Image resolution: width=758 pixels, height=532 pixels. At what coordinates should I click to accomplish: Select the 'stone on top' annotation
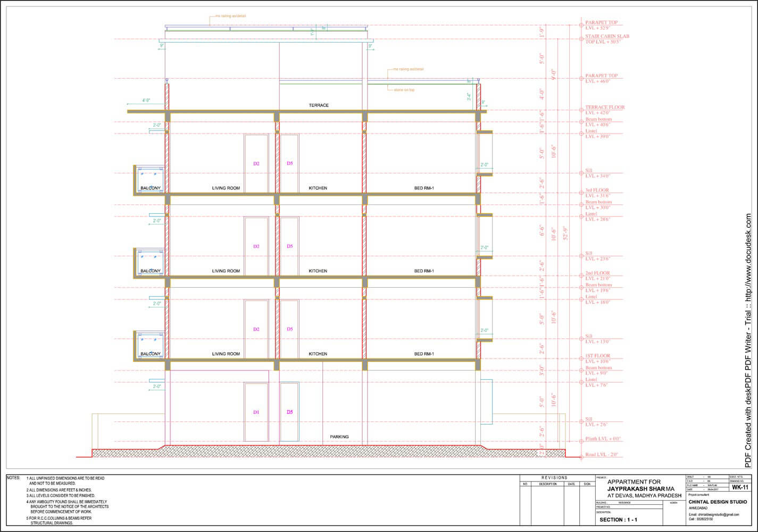pyautogui.click(x=403, y=90)
